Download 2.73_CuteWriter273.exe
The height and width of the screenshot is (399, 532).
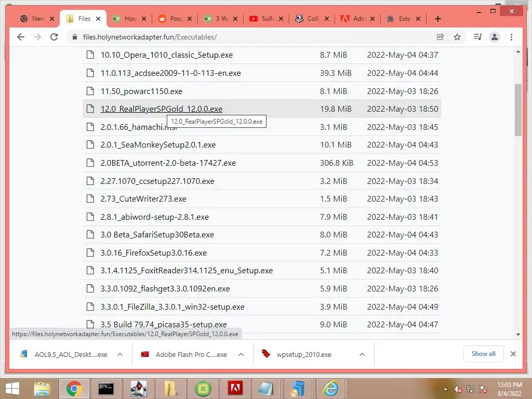coord(143,199)
